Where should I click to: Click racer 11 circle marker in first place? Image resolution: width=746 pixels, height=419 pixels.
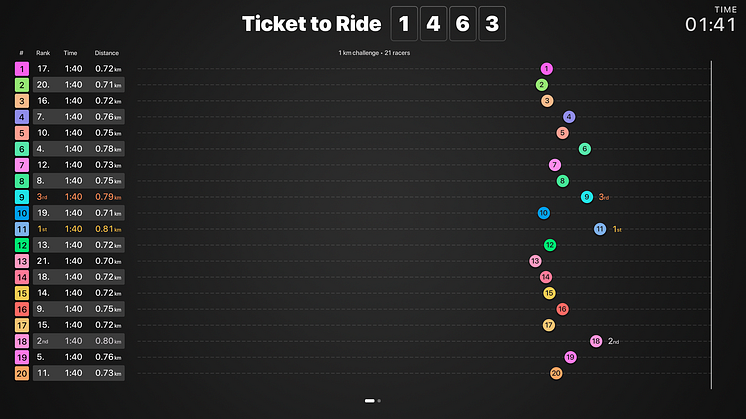(600, 229)
